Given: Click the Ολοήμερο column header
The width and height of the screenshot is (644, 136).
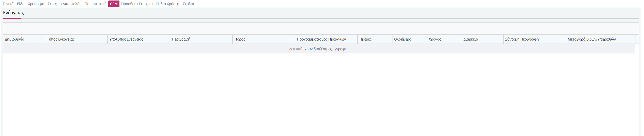Looking at the screenshot, I should [x=403, y=39].
